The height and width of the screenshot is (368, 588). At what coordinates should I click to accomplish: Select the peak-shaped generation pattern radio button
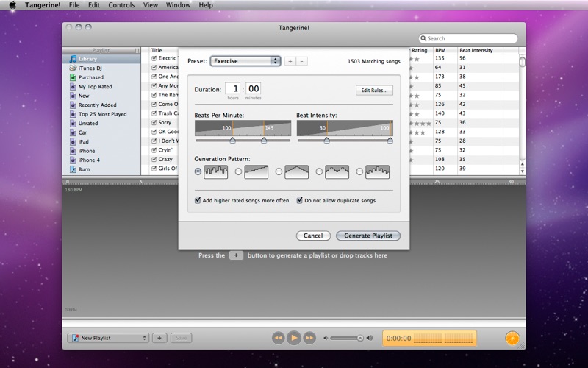pyautogui.click(x=279, y=171)
